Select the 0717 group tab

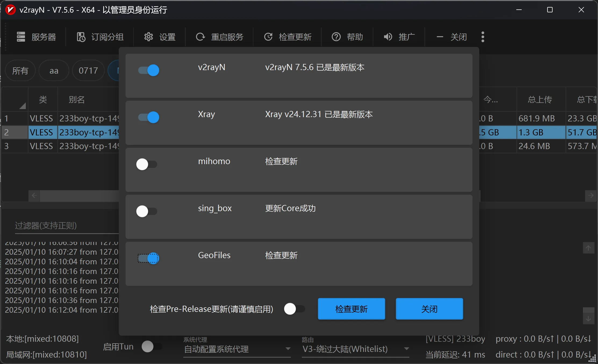(x=88, y=71)
